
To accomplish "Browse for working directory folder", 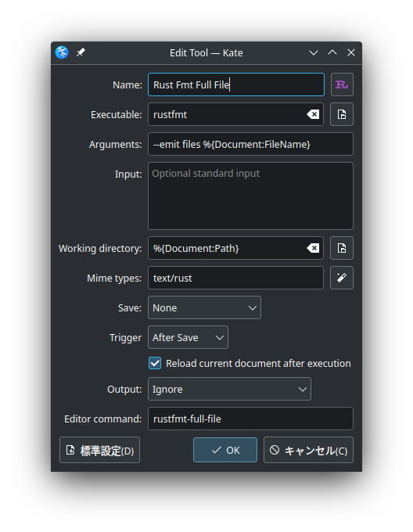I will (x=342, y=248).
